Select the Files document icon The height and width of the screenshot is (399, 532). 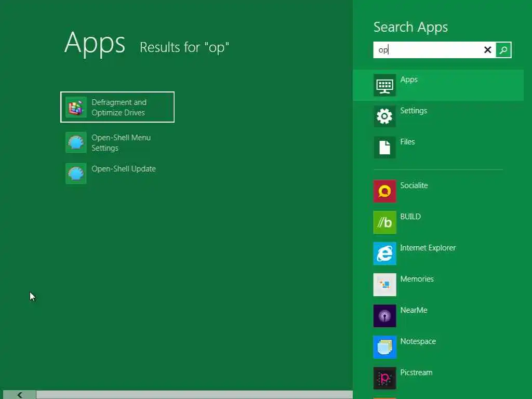(384, 148)
